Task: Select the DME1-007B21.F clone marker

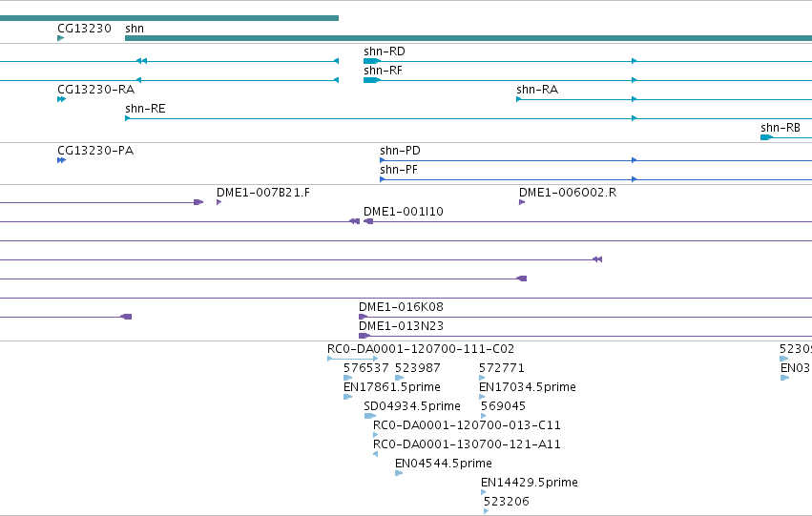Action: pyautogui.click(x=219, y=202)
